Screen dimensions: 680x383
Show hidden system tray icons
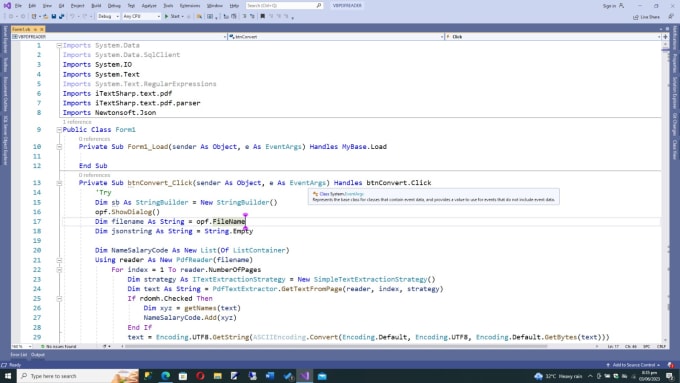coord(590,376)
